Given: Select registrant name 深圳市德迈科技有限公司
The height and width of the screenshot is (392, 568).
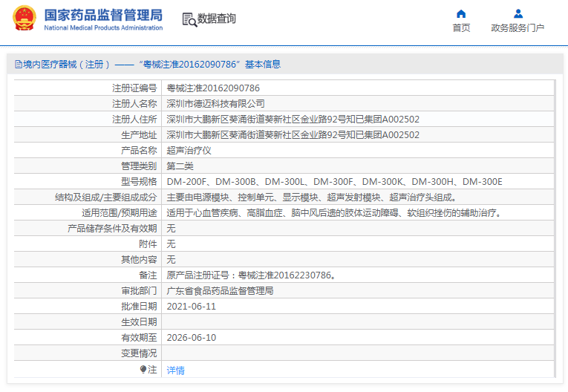Looking at the screenshot, I should pyautogui.click(x=215, y=104).
